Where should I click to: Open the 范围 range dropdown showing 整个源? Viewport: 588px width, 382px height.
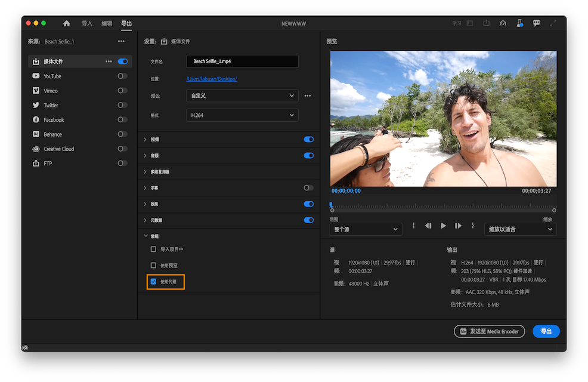[366, 229]
